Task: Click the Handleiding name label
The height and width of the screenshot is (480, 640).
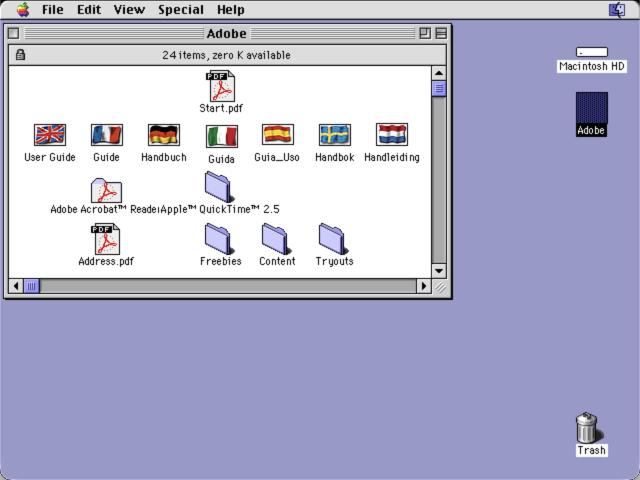Action: [392, 157]
